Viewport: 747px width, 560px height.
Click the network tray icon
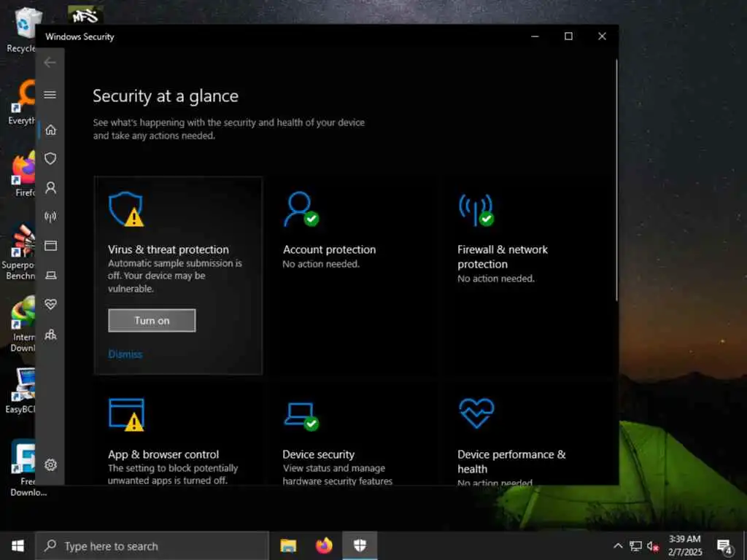tap(635, 546)
